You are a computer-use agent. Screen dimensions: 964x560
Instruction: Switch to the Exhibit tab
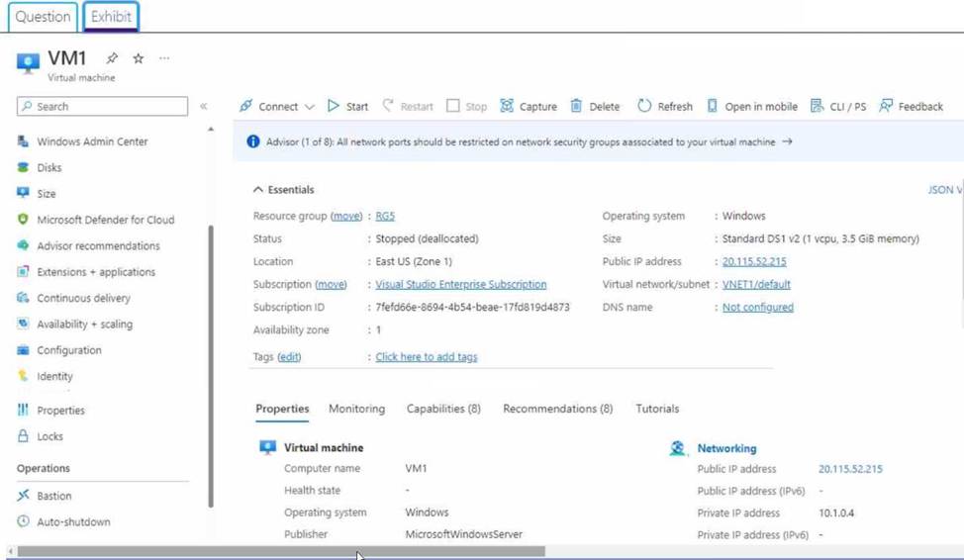pos(111,17)
